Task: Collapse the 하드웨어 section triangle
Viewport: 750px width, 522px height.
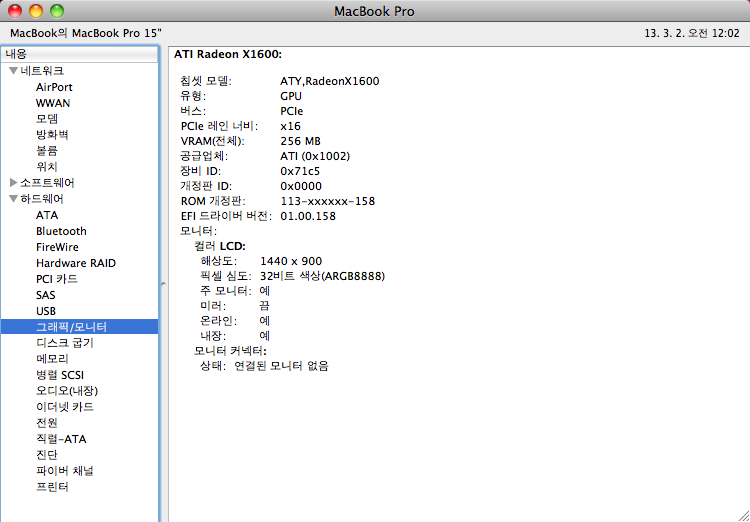Action: (x=14, y=199)
